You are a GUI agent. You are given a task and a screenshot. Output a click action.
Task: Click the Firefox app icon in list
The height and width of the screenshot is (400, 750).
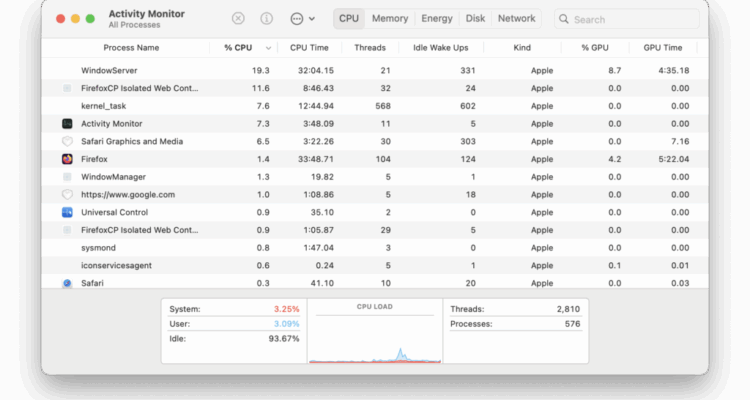(67, 159)
